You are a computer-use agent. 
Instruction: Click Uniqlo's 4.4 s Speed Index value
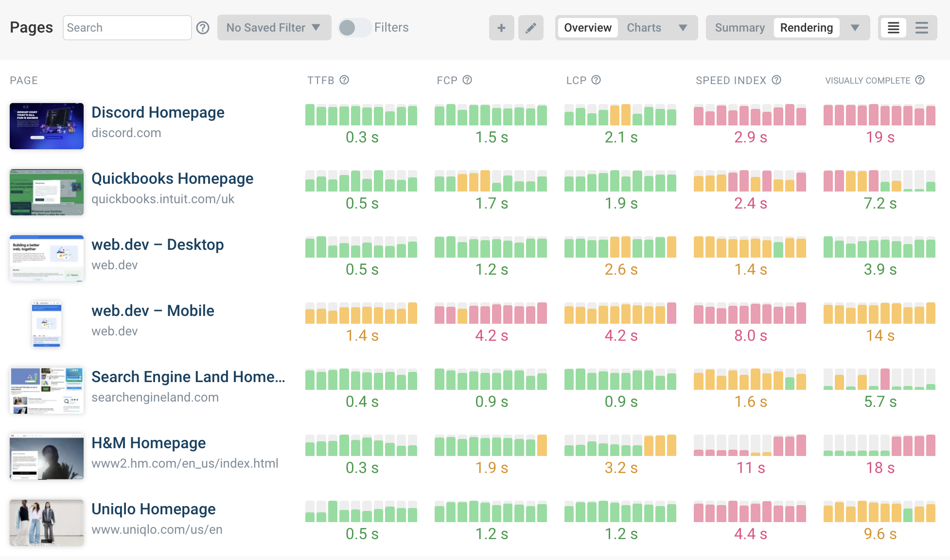(751, 534)
